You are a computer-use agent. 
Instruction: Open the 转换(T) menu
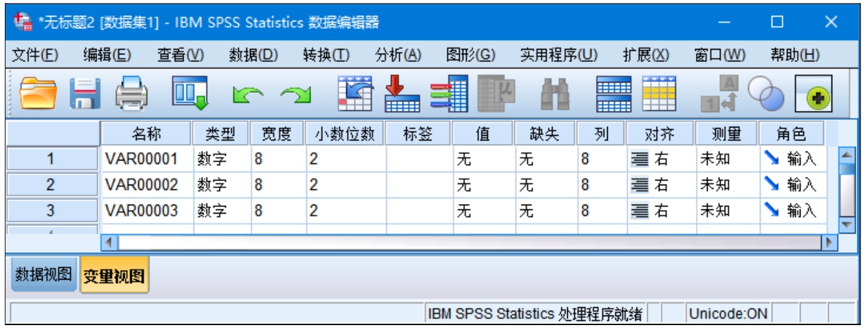pyautogui.click(x=327, y=55)
